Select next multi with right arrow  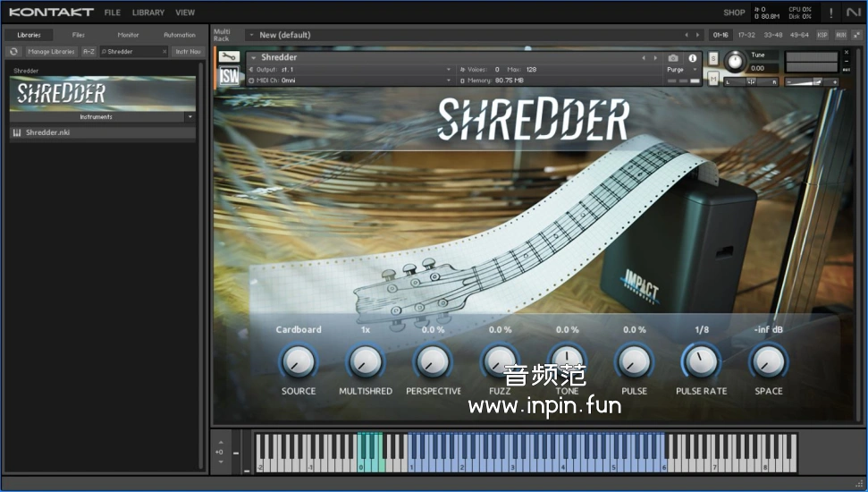click(697, 35)
